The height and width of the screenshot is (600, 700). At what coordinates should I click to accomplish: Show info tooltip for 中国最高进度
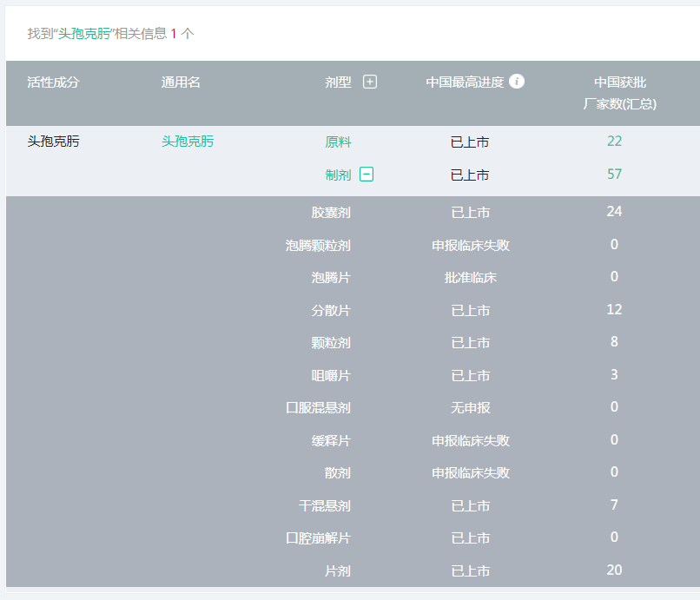coord(517,82)
